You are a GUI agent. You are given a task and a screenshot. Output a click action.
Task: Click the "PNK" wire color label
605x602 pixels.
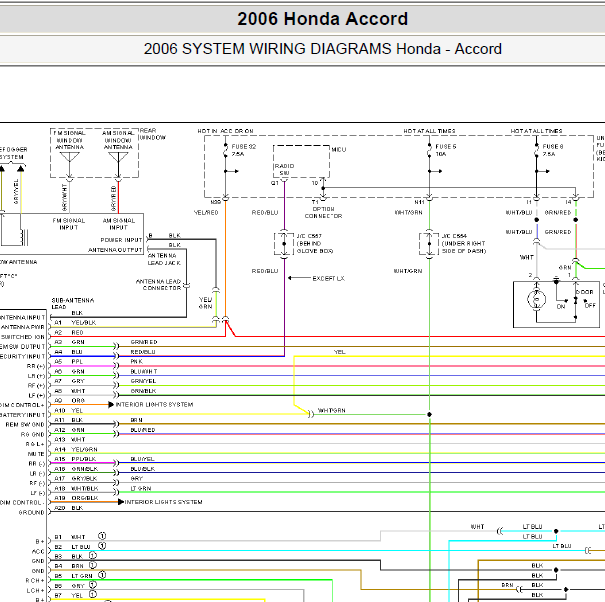point(137,362)
